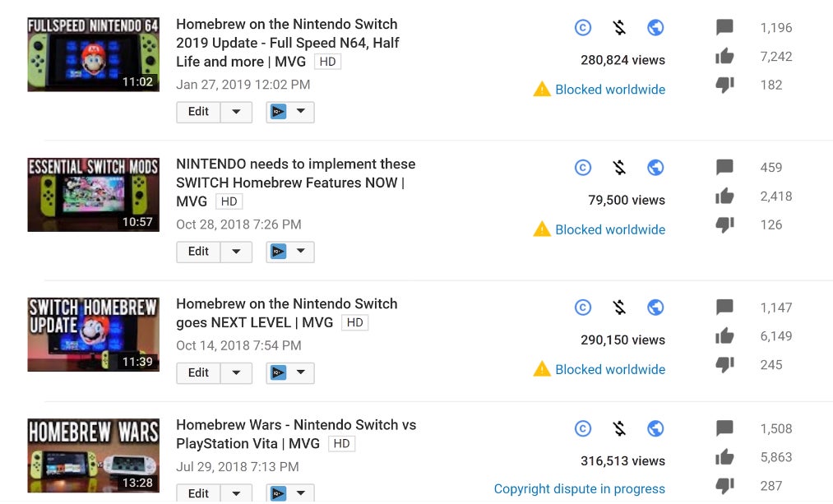Click public globe icon for NEXT LEVEL video
This screenshot has height=504, width=833.
[655, 307]
